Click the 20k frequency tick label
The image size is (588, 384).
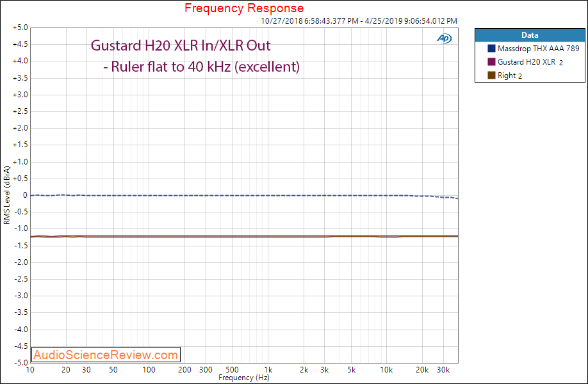(422, 370)
